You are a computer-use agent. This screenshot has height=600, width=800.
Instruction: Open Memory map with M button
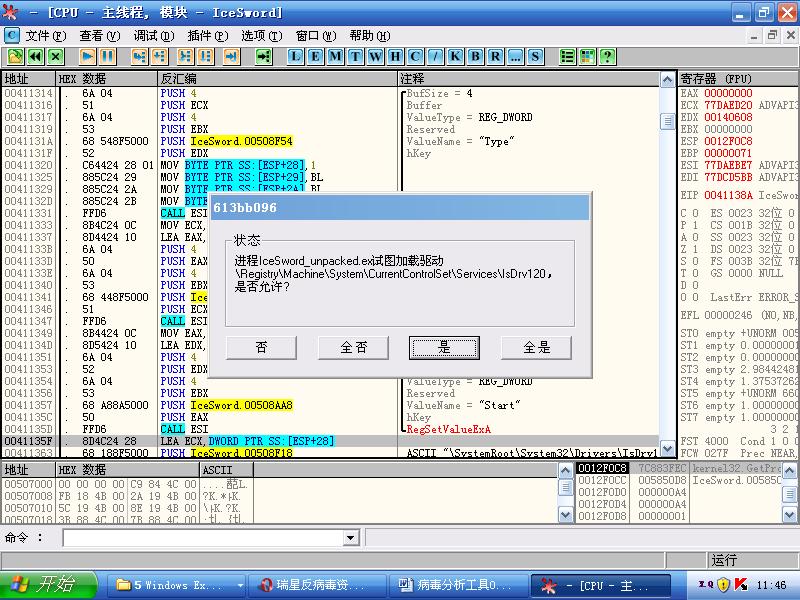(x=335, y=57)
